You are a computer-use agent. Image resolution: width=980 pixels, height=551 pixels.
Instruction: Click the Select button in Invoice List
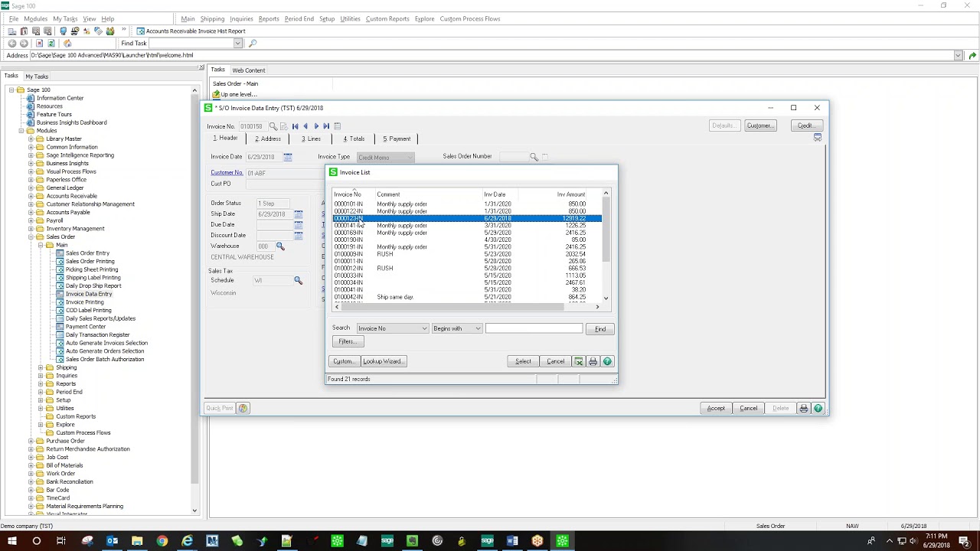[523, 361]
